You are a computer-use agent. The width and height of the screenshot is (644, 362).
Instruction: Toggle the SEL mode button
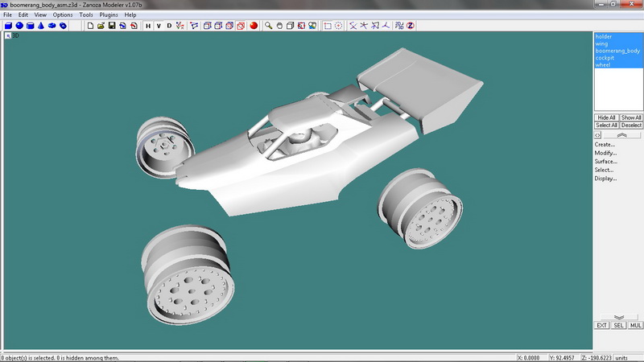618,325
